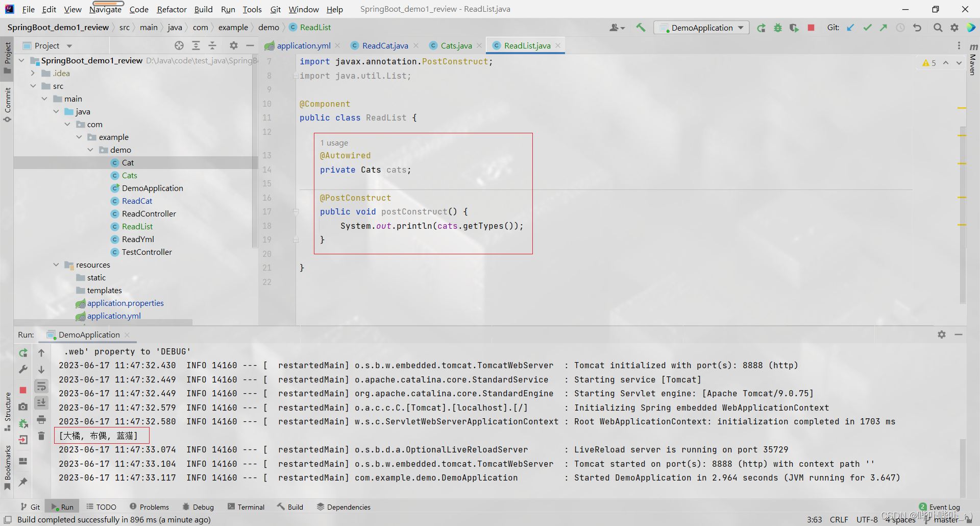
Task: Open the Dependencies tool window
Action: tap(344, 507)
